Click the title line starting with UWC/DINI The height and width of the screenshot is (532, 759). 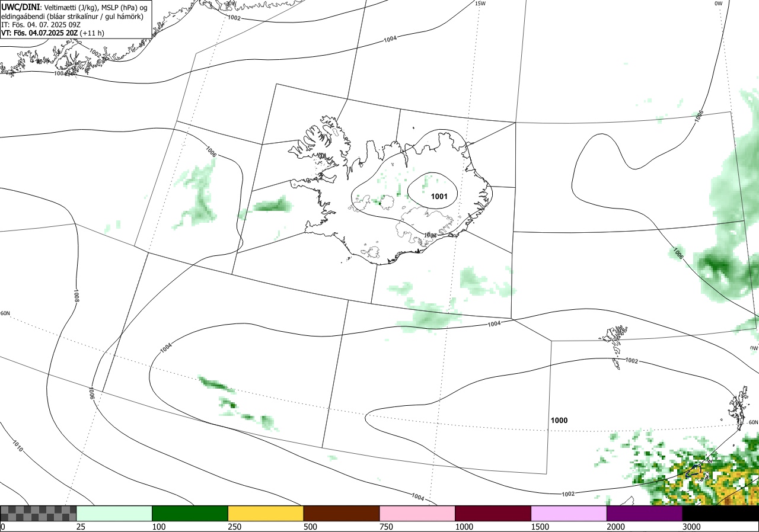tap(74, 7)
